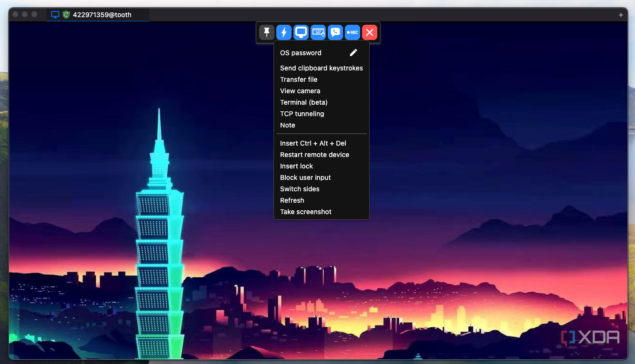Select Take screenshot option
The width and height of the screenshot is (635, 364).
pos(306,212)
